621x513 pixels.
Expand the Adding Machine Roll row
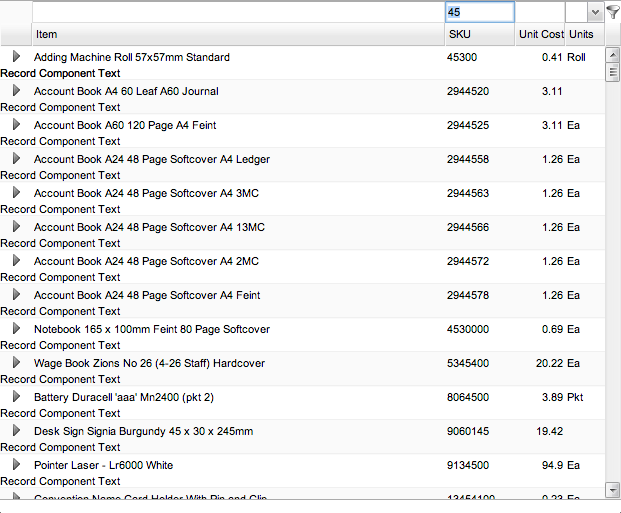(16, 57)
